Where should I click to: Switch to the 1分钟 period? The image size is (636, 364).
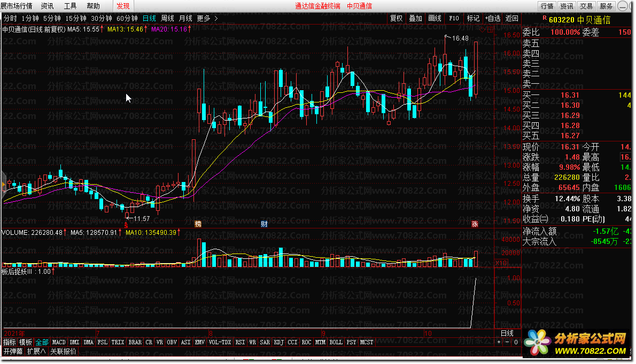click(30, 18)
